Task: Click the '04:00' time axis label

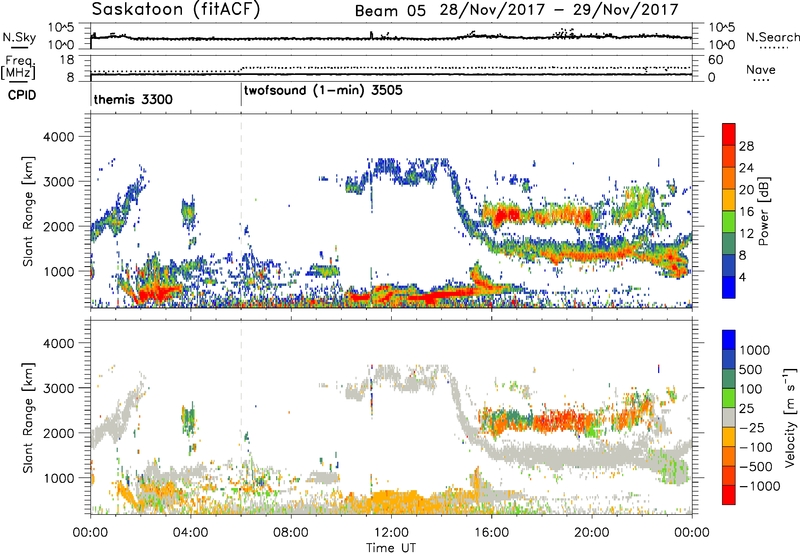Action: click(190, 533)
